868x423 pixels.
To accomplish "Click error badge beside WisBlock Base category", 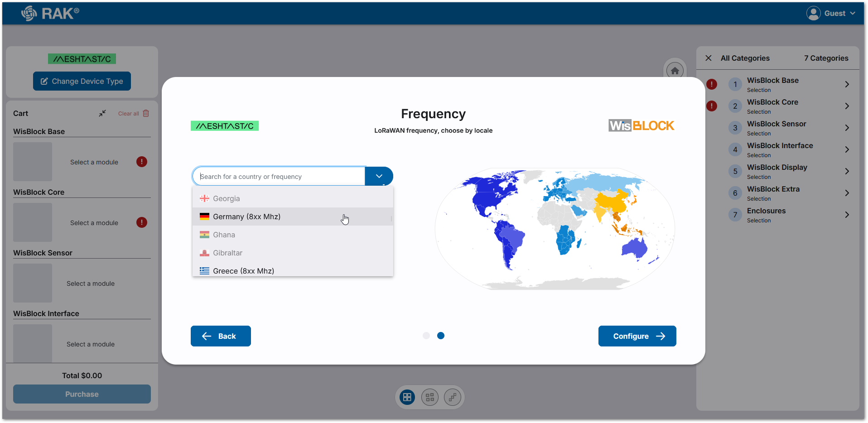I will [712, 84].
